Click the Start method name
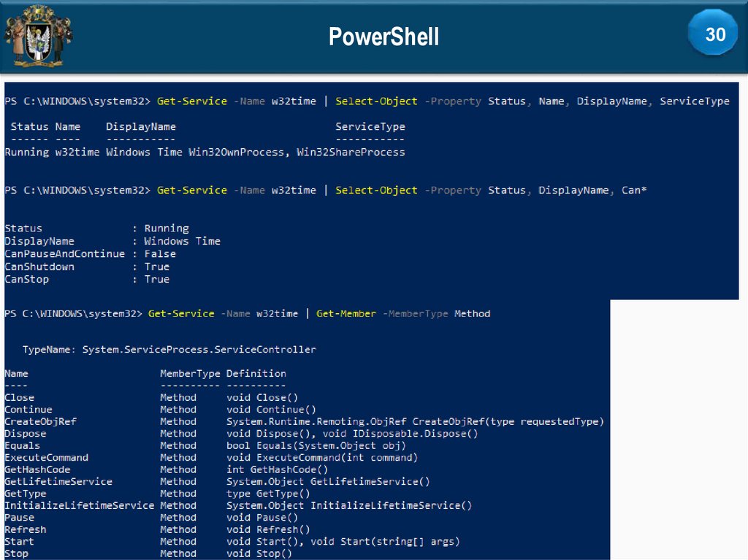The width and height of the screenshot is (748, 560). coord(20,542)
